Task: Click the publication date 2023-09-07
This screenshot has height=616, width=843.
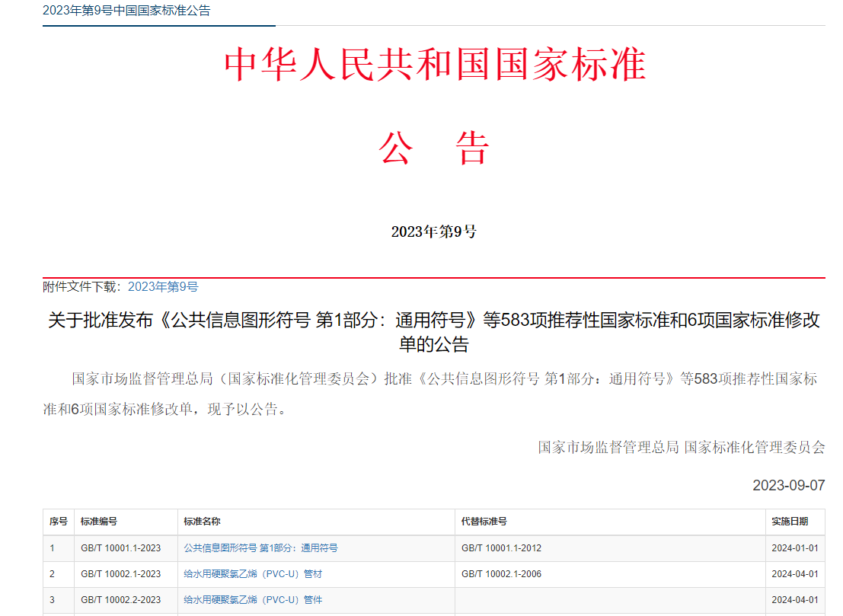Action: point(788,485)
